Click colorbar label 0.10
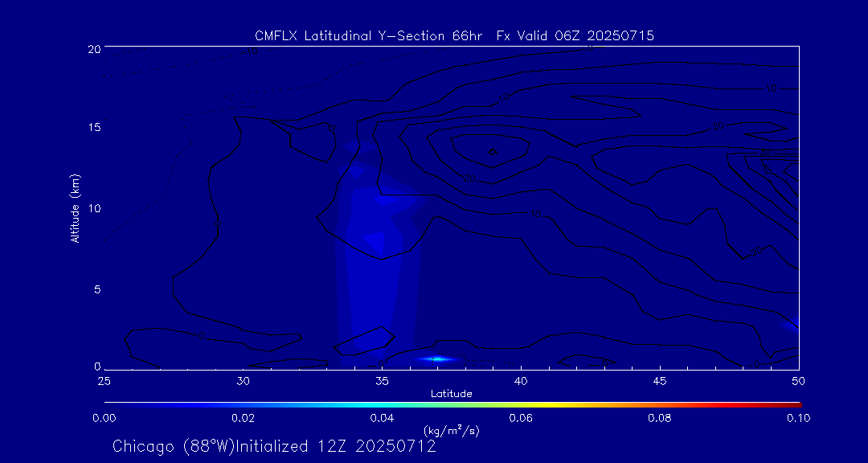This screenshot has height=463, width=868. 799,418
